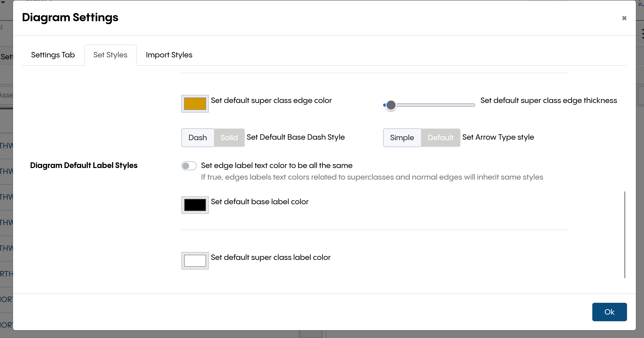The image size is (644, 338).
Task: Click the super class edge thickness slider handle
Action: point(391,105)
